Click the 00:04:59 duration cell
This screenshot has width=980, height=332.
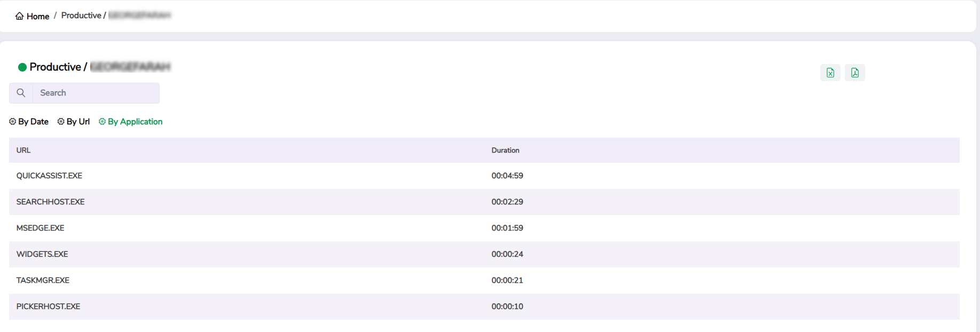pos(507,176)
